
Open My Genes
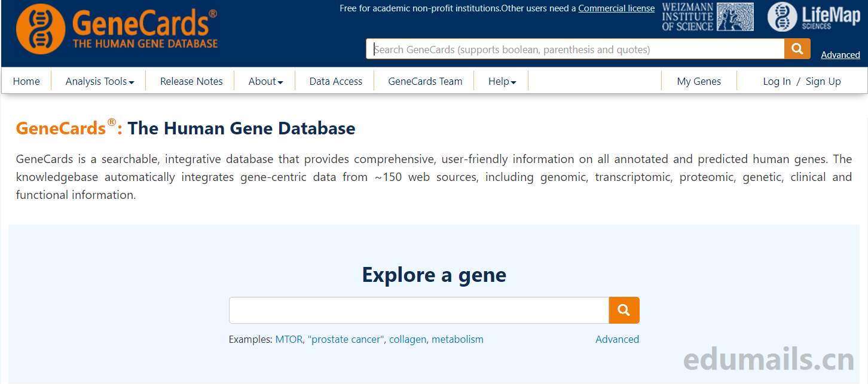tap(699, 81)
